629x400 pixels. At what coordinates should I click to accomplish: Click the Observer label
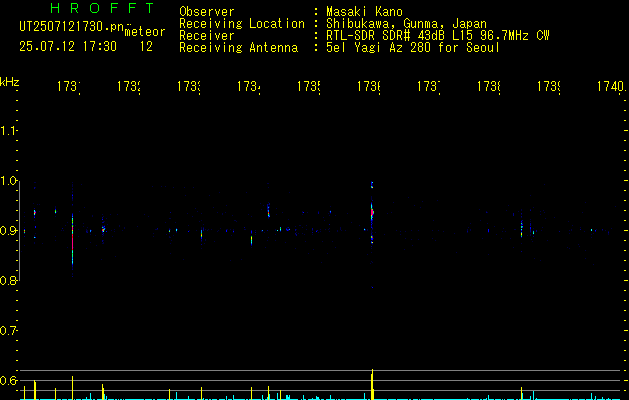click(207, 12)
